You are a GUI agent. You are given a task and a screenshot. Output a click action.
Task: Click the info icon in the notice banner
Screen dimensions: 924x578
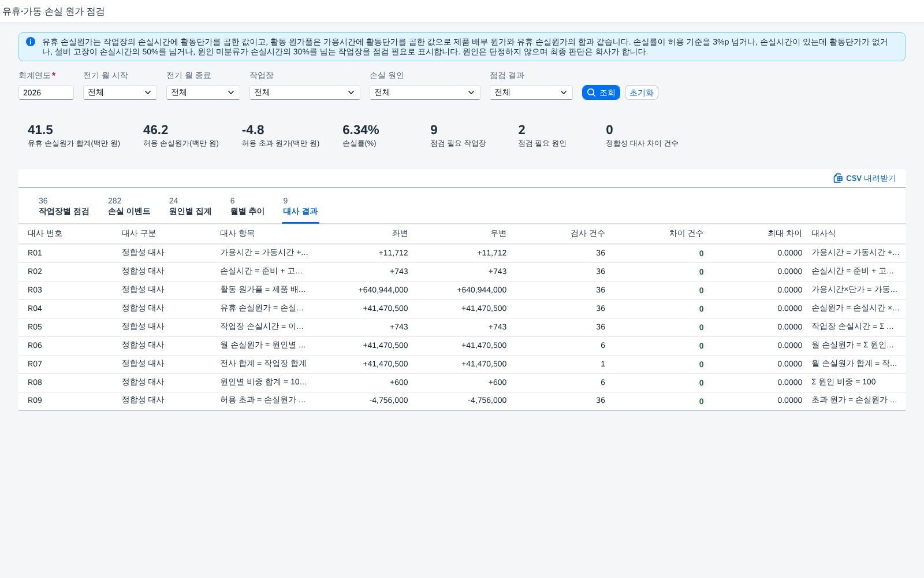pos(31,42)
